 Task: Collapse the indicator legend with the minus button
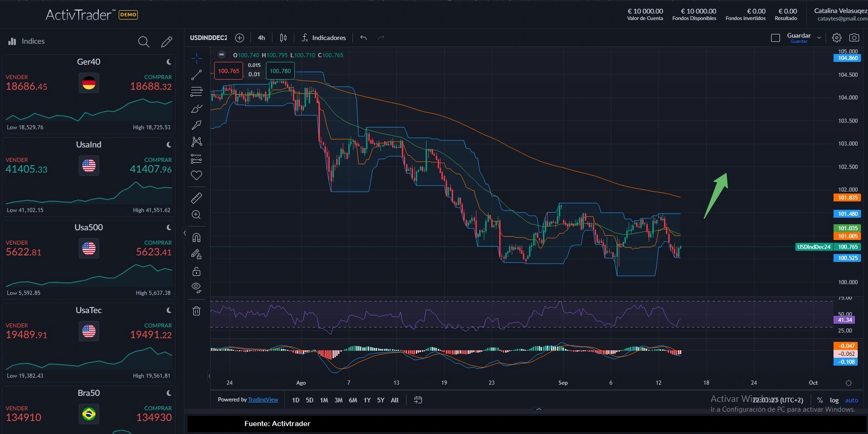click(x=222, y=54)
